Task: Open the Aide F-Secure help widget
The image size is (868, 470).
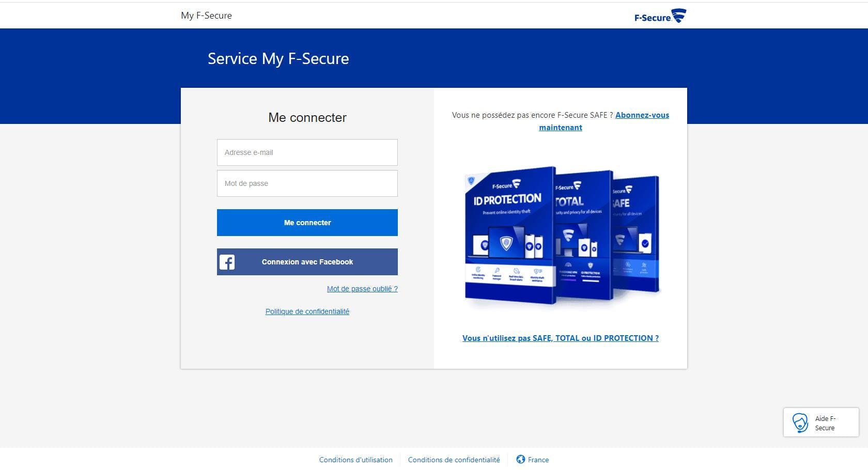Action: click(x=821, y=422)
